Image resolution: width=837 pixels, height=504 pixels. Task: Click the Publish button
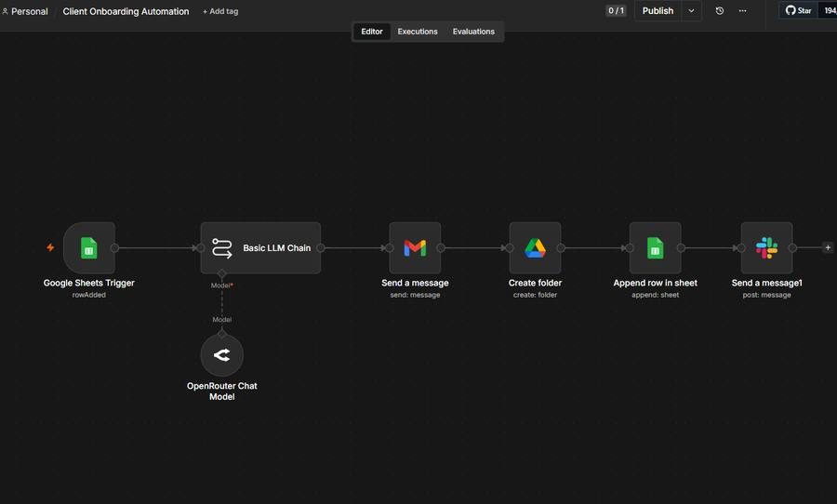658,10
